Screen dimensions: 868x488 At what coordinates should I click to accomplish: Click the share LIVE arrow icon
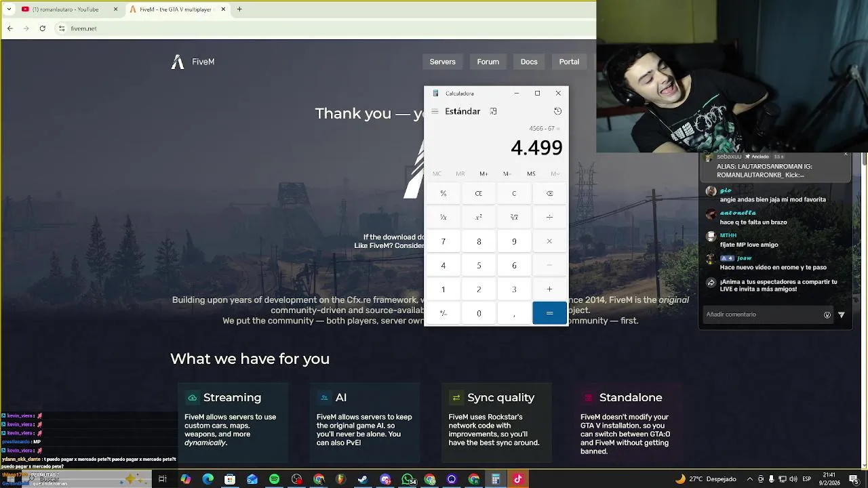click(x=710, y=283)
